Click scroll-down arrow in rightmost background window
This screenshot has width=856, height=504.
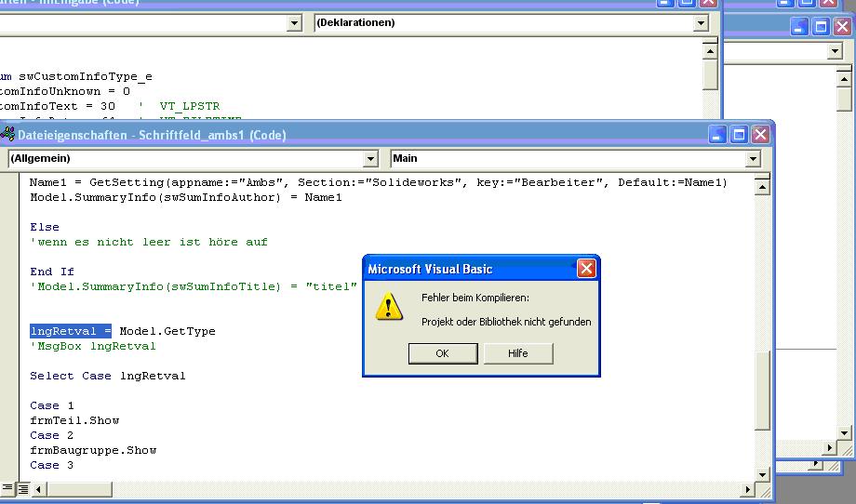tap(844, 433)
